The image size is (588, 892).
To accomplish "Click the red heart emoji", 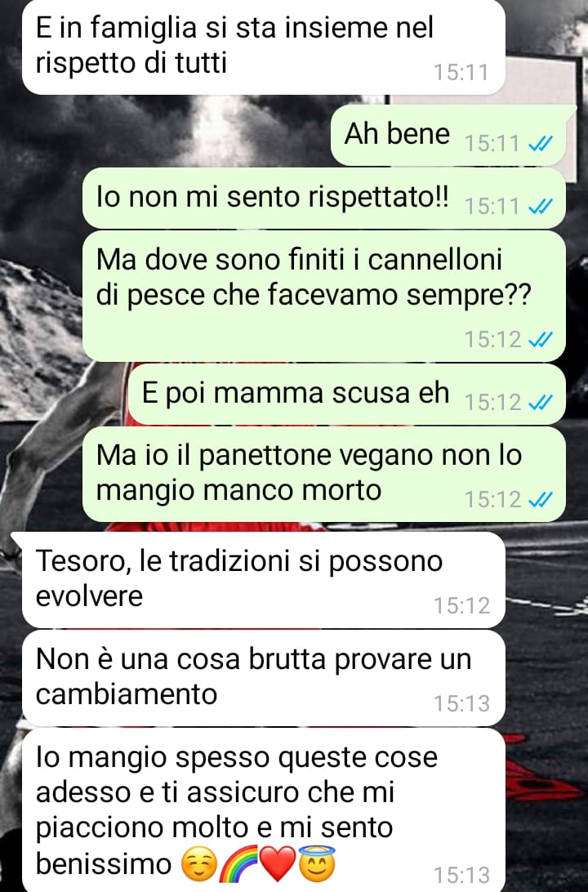I will 278,865.
